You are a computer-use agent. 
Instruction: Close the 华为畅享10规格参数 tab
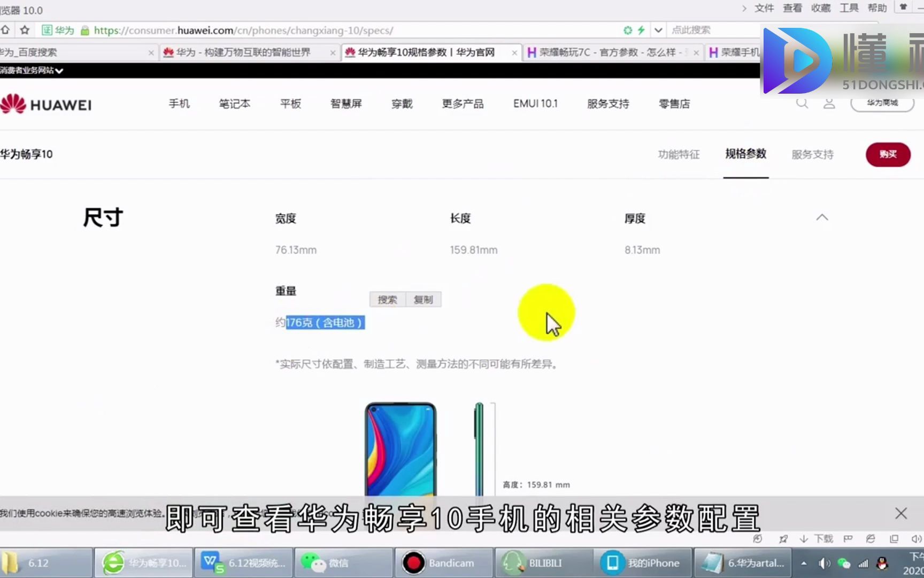[x=514, y=53]
